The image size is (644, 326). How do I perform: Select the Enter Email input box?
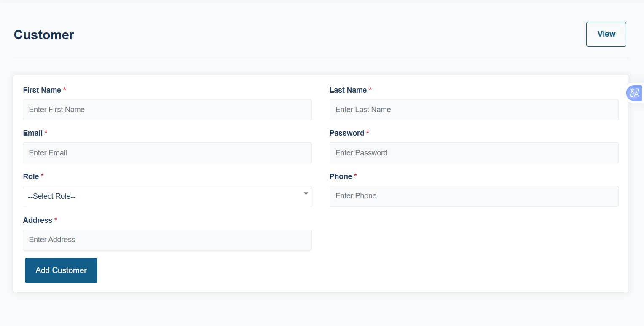click(x=167, y=153)
